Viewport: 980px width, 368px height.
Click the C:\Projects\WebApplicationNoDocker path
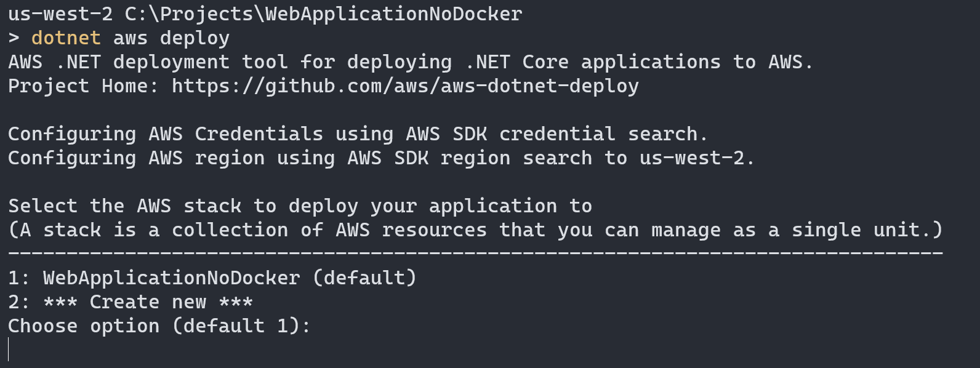tap(323, 14)
